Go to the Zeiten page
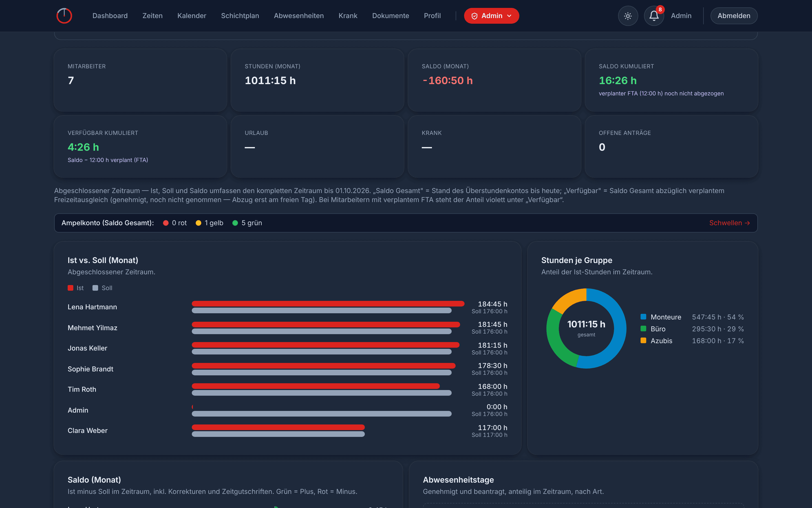Image resolution: width=812 pixels, height=508 pixels. point(152,16)
